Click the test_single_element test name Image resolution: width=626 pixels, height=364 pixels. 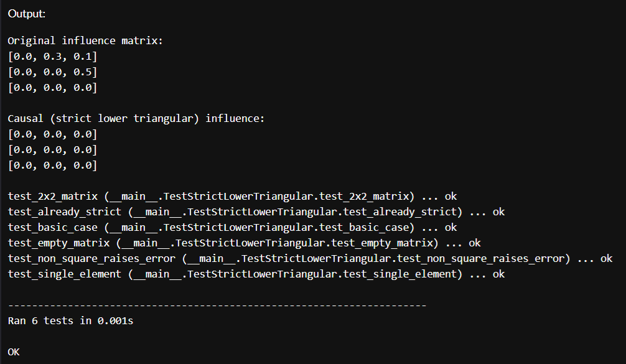pos(64,274)
